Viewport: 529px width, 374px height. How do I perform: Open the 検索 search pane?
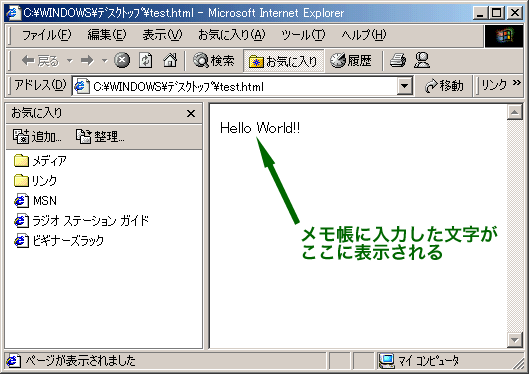click(x=213, y=61)
